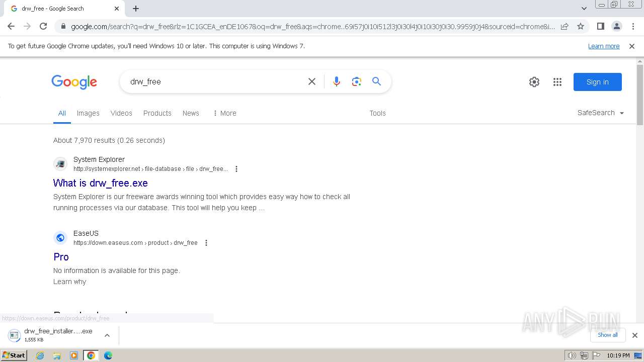
Task: Submit search with magnifier icon
Action: (x=376, y=81)
